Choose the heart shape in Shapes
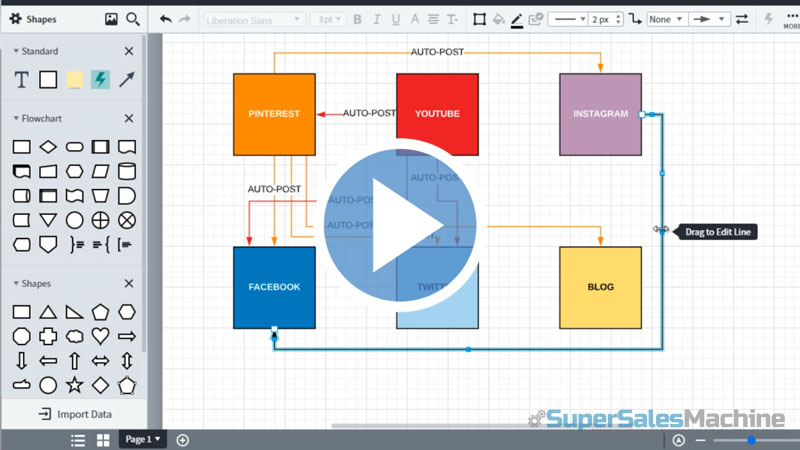800x450 pixels. [100, 336]
